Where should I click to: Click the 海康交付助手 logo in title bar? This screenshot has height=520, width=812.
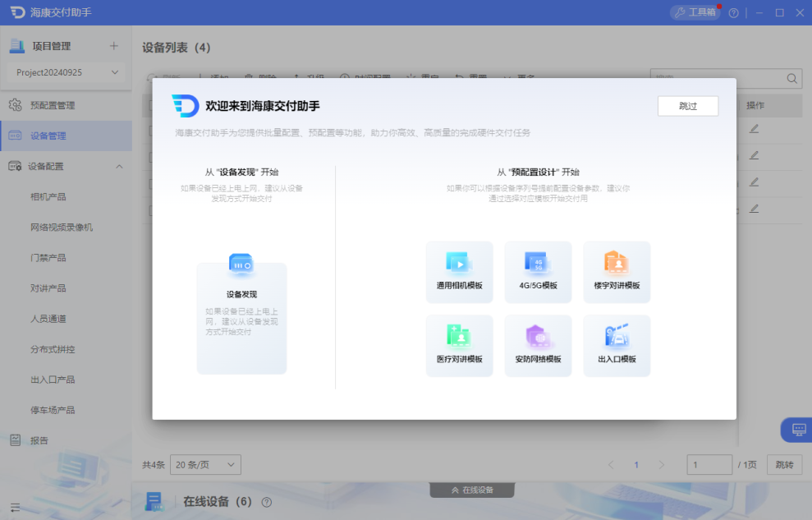[17, 12]
